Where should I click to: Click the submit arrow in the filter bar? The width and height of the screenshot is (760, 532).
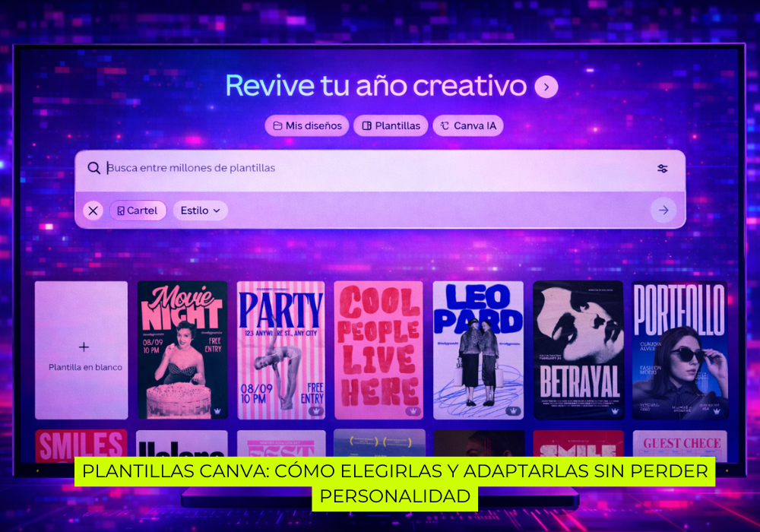click(663, 211)
